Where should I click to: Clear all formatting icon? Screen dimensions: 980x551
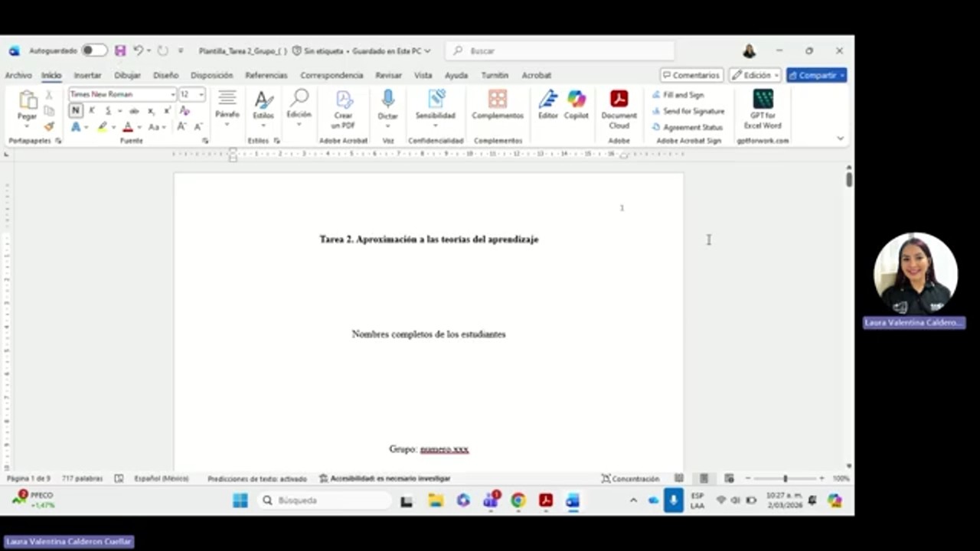[185, 110]
